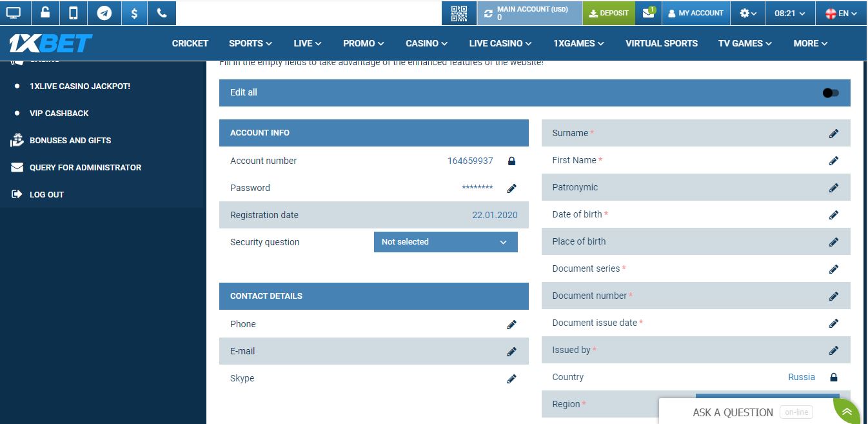Open the CRICKET menu item
The width and height of the screenshot is (868, 424).
(x=190, y=43)
